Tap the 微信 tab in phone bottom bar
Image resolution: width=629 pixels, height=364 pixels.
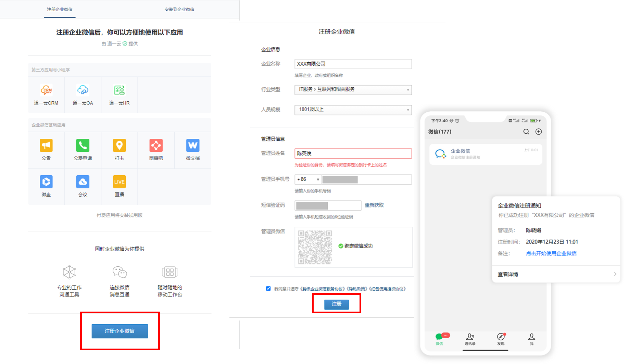pos(440,339)
